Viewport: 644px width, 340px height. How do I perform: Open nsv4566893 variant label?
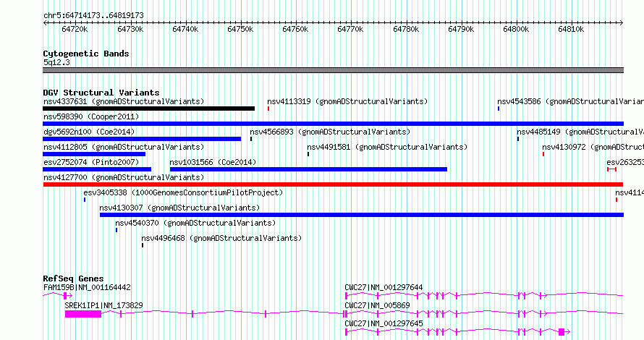click(x=330, y=132)
